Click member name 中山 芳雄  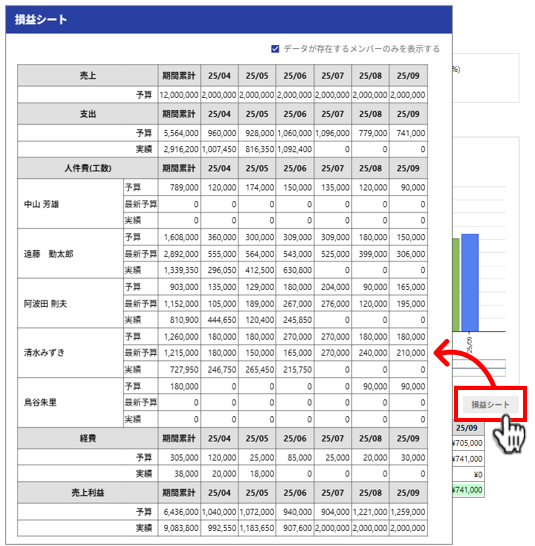[x=41, y=204]
